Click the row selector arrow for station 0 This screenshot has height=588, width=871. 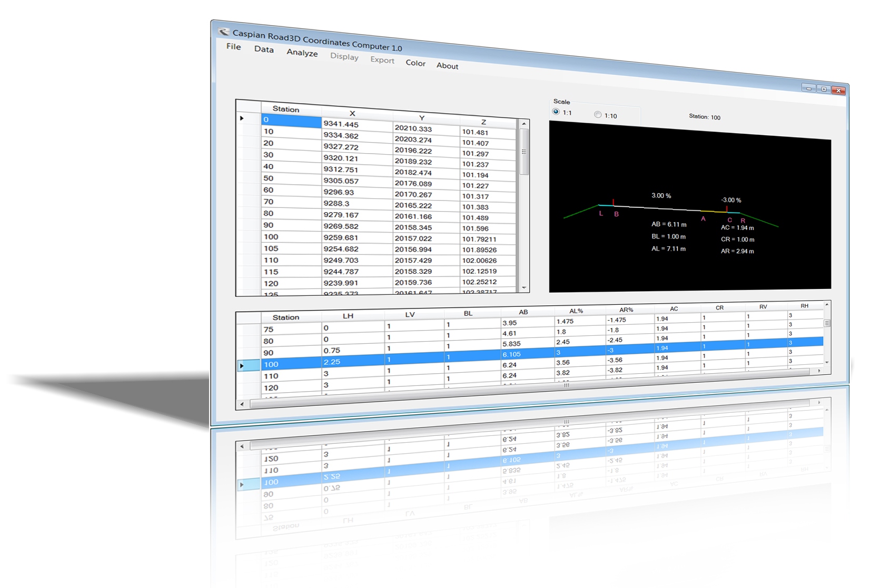click(x=248, y=118)
